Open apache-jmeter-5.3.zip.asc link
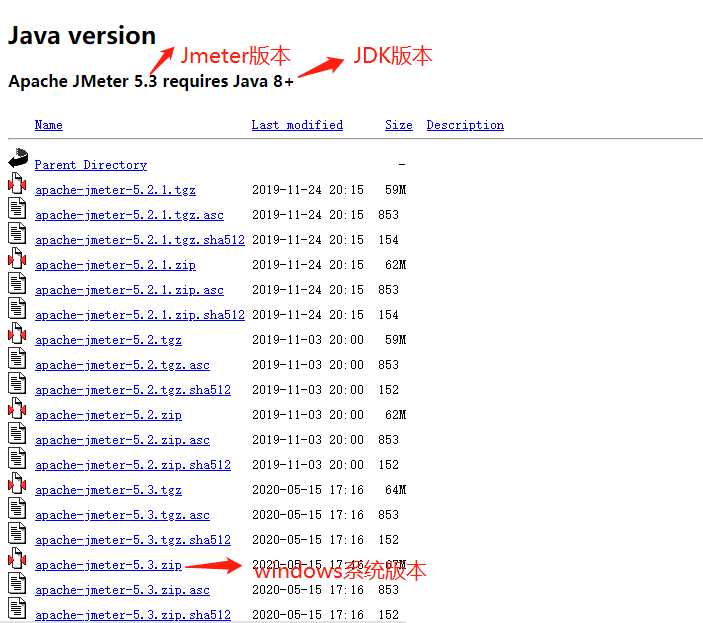The width and height of the screenshot is (703, 623). (122, 590)
